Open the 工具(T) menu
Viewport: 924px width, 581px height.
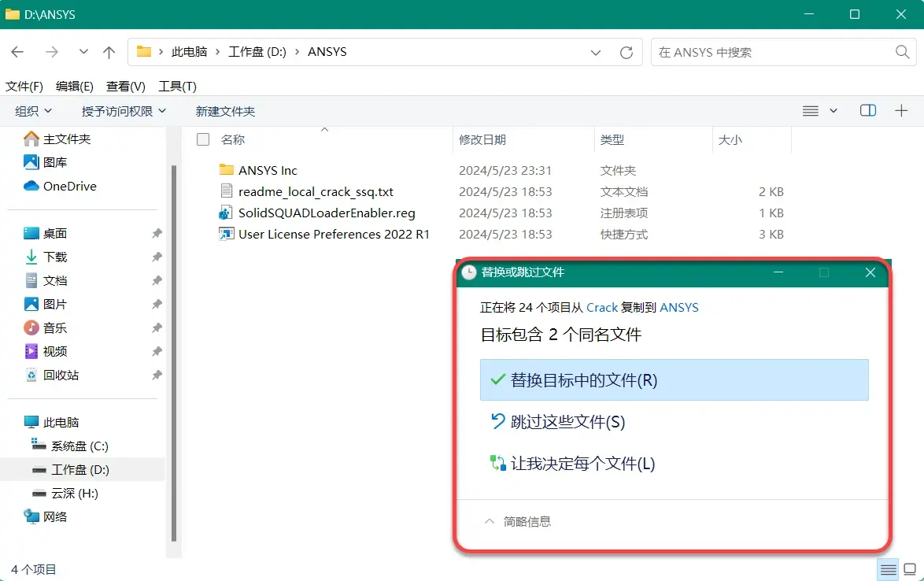[x=177, y=87]
